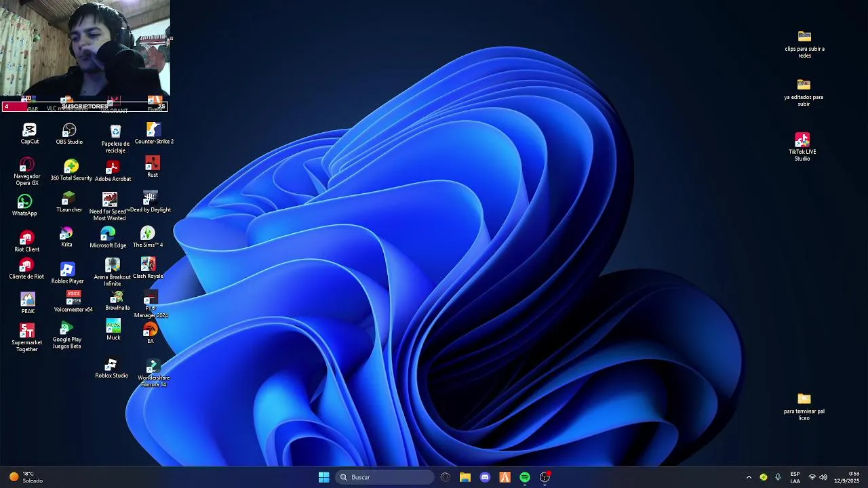
Task: Select Arena Breakout Infinite icon
Action: click(x=113, y=272)
